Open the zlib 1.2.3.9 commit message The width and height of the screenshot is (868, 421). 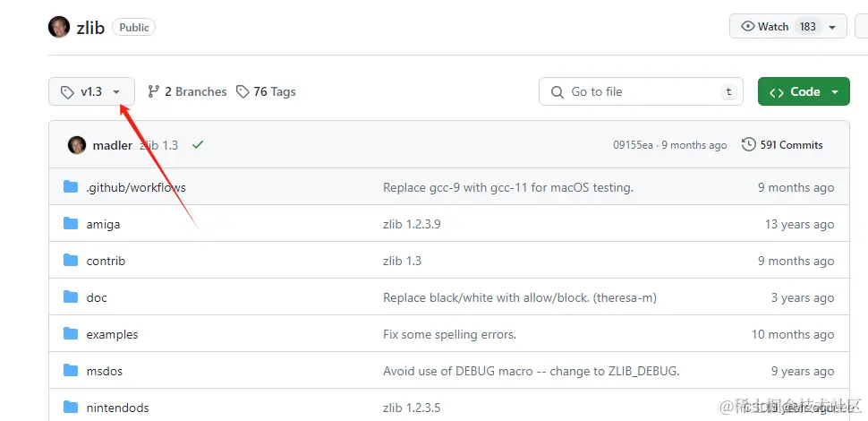click(x=412, y=224)
